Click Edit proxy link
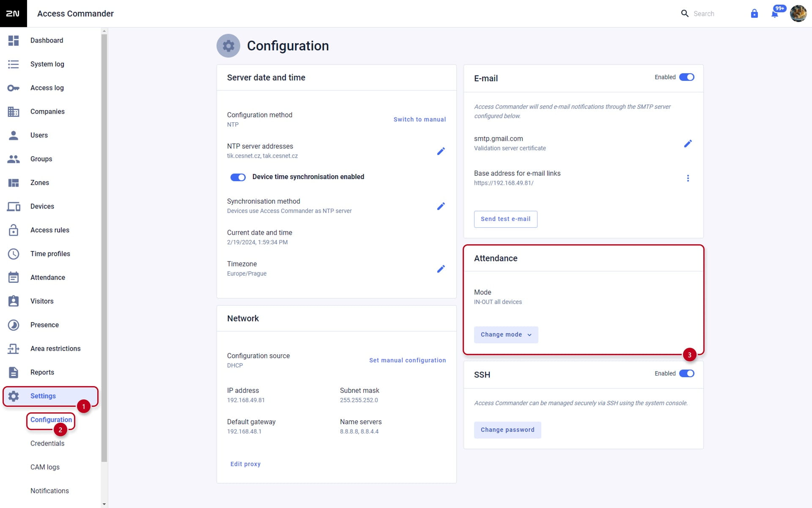 (x=245, y=464)
